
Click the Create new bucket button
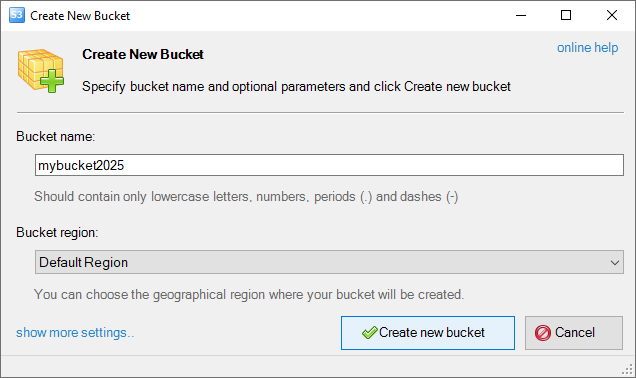tap(428, 333)
